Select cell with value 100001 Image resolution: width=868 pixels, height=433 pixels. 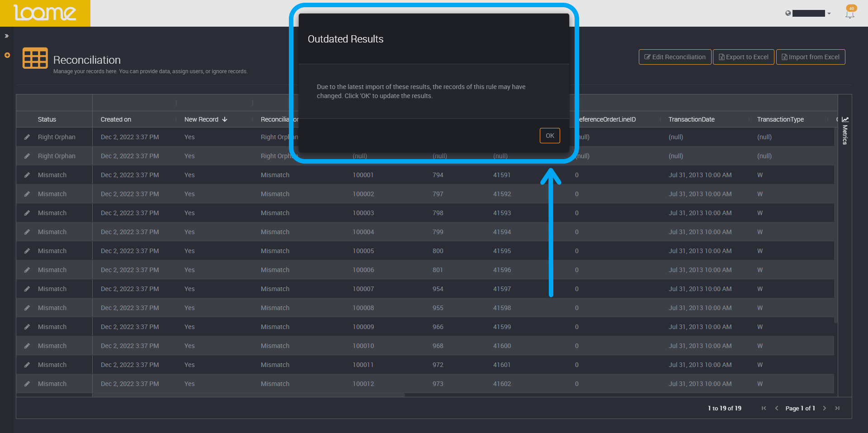[363, 175]
